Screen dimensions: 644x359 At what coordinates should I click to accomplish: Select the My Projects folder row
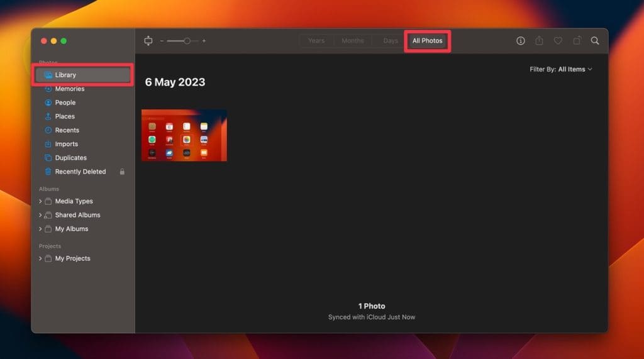point(83,258)
